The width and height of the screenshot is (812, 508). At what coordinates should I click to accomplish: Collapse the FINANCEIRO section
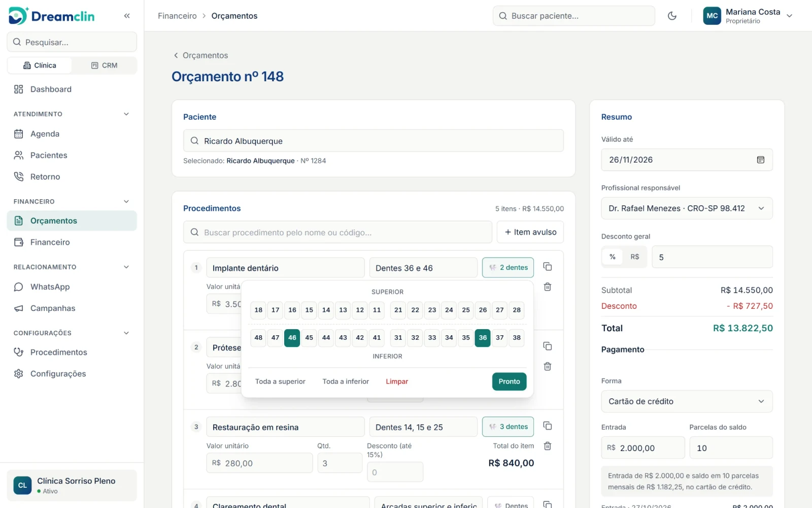[x=126, y=202]
